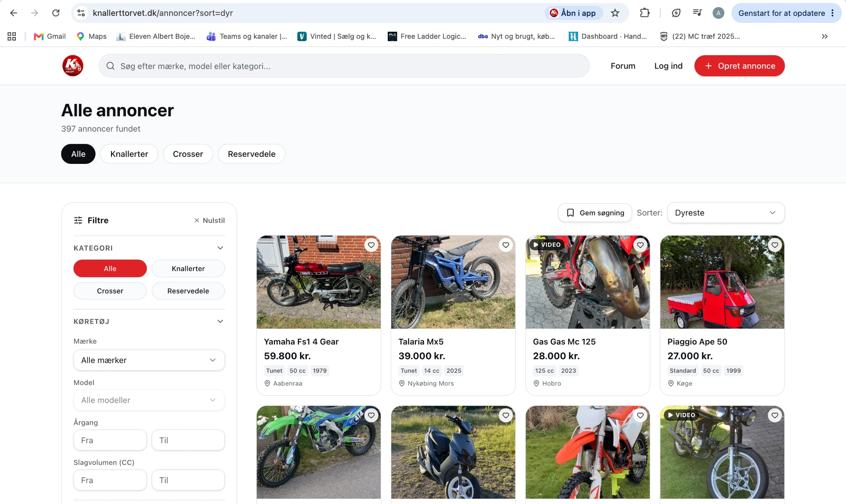
Task: Open the apps grid in bookmarks bar
Action: pos(12,37)
